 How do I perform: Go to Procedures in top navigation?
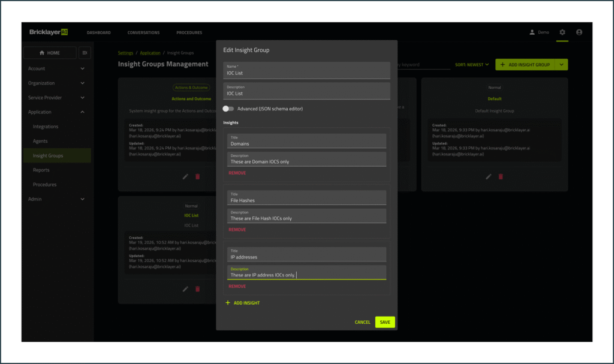point(189,32)
